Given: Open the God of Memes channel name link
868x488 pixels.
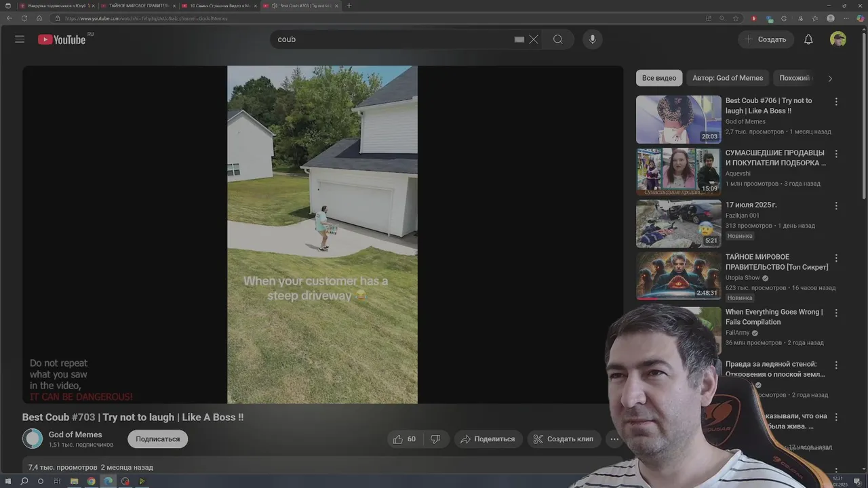Looking at the screenshot, I should [x=75, y=434].
